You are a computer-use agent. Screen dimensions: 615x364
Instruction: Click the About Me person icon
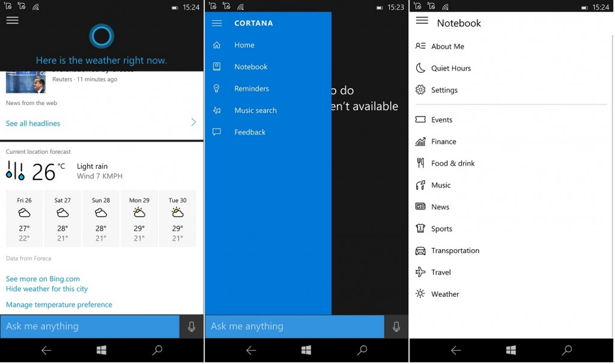[x=420, y=46]
